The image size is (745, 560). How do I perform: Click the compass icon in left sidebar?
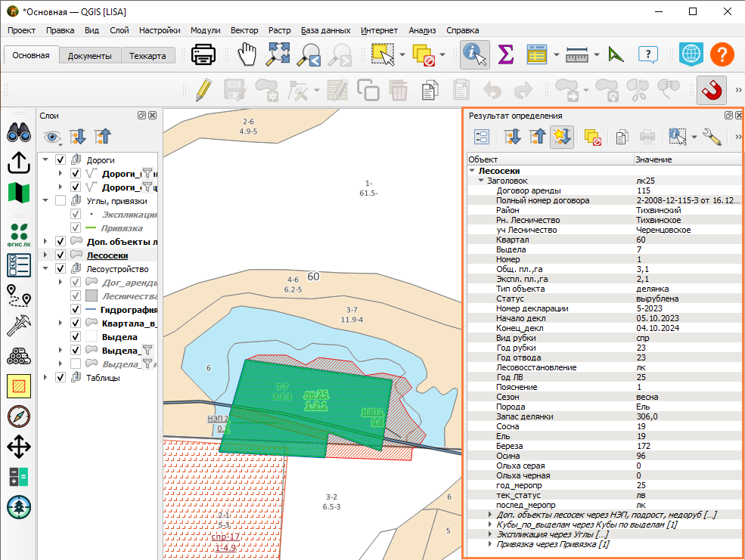tap(19, 416)
